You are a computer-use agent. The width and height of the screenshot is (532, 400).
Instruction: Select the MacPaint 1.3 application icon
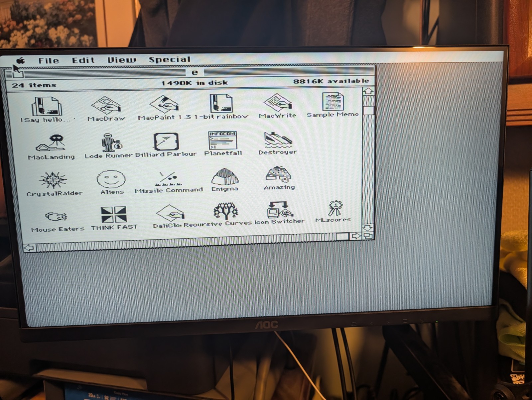(164, 104)
